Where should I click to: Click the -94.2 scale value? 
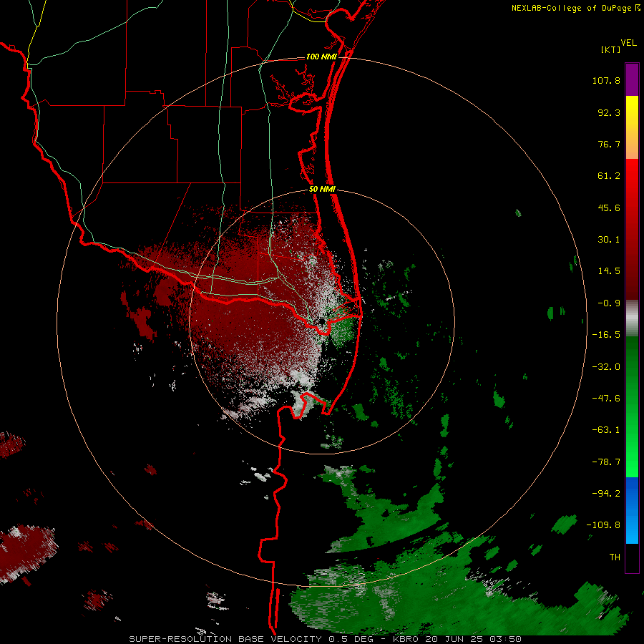[606, 494]
